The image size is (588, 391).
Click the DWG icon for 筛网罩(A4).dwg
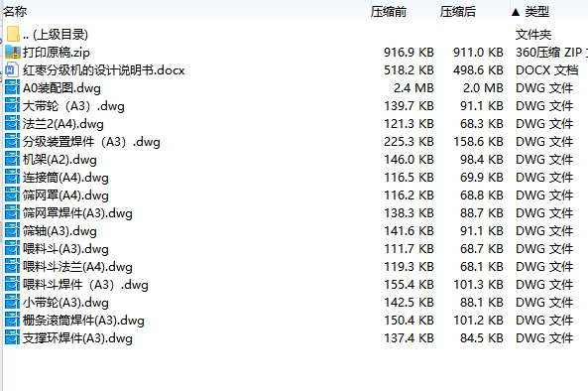coord(12,195)
